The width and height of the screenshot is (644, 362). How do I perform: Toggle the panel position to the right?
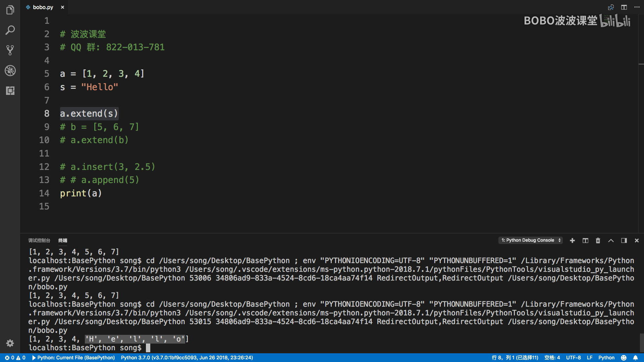(624, 240)
